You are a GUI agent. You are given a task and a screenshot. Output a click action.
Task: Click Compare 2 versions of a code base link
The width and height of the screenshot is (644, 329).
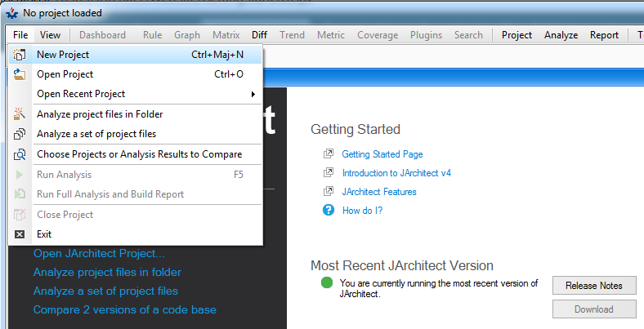tap(125, 309)
